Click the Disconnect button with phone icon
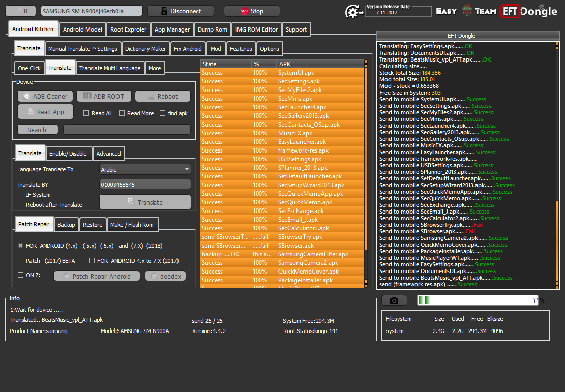 pos(181,11)
